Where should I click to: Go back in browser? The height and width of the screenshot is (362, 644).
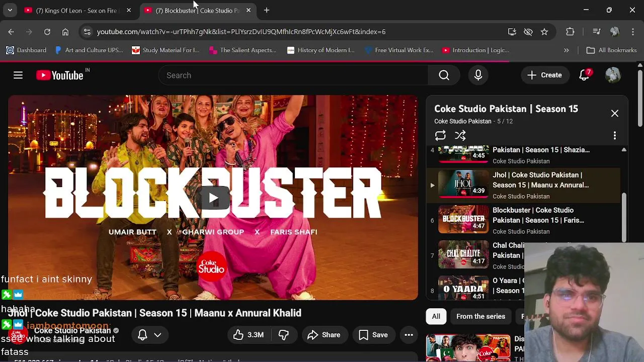click(11, 32)
